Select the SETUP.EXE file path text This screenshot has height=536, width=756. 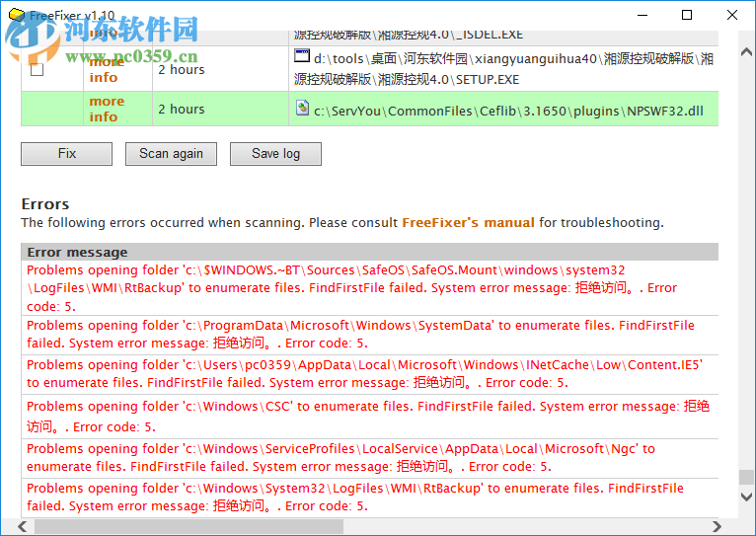click(x=504, y=69)
